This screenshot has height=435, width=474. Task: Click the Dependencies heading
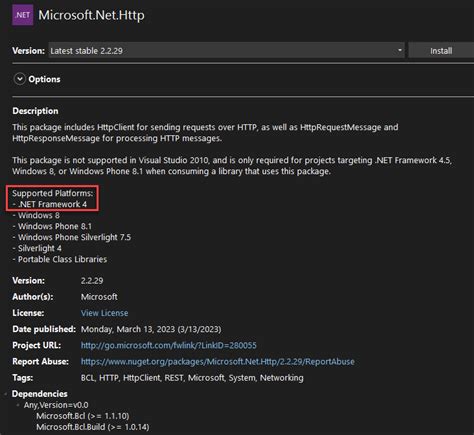coord(40,394)
